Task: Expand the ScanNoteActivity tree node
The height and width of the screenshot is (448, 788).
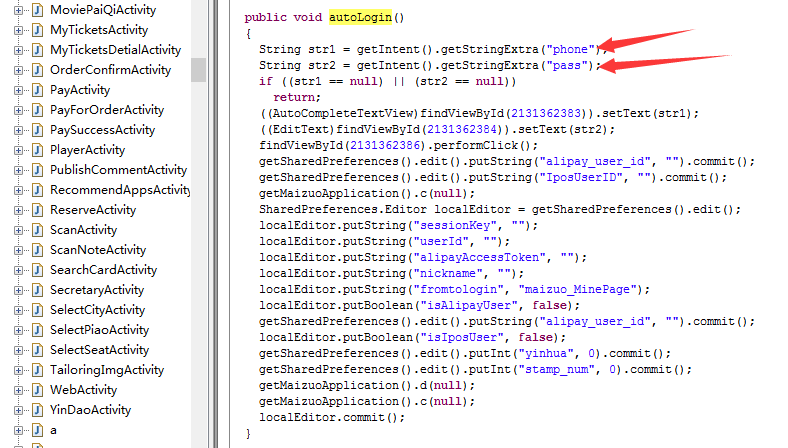Action: point(18,250)
